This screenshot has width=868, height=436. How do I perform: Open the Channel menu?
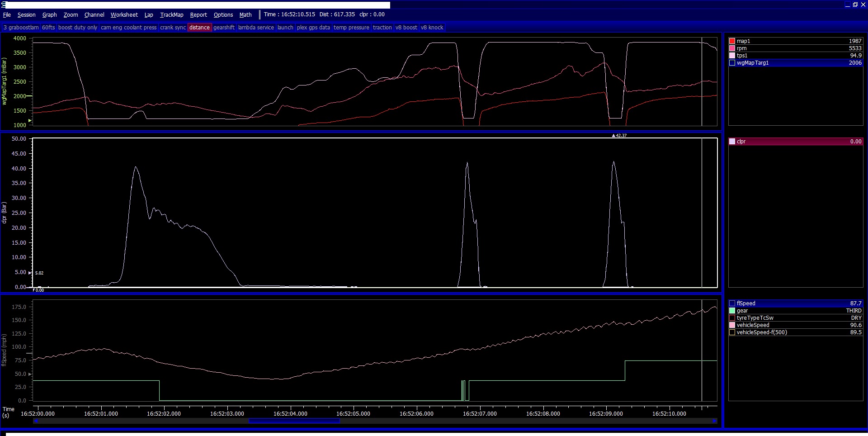click(x=94, y=14)
